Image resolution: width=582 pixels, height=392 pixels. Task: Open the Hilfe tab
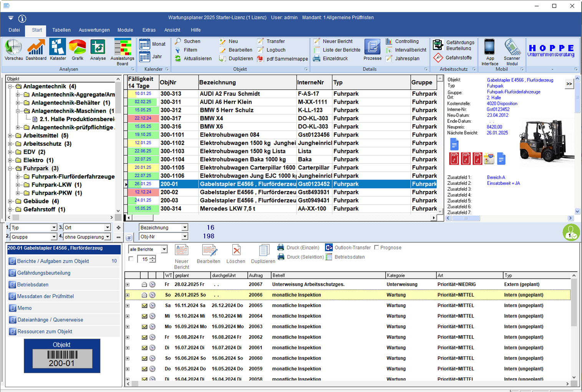[x=196, y=30]
